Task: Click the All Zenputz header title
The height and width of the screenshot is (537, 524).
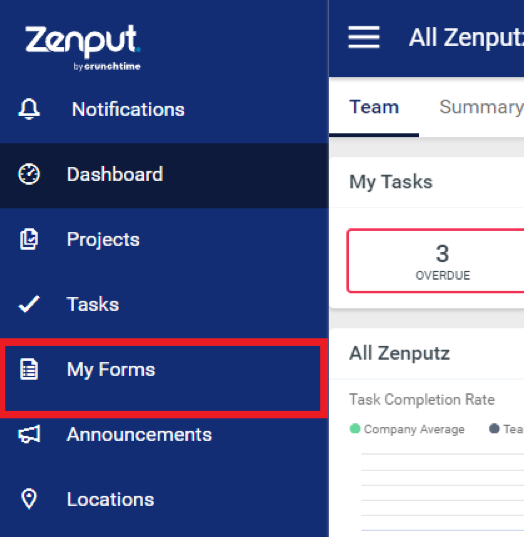Action: [466, 37]
